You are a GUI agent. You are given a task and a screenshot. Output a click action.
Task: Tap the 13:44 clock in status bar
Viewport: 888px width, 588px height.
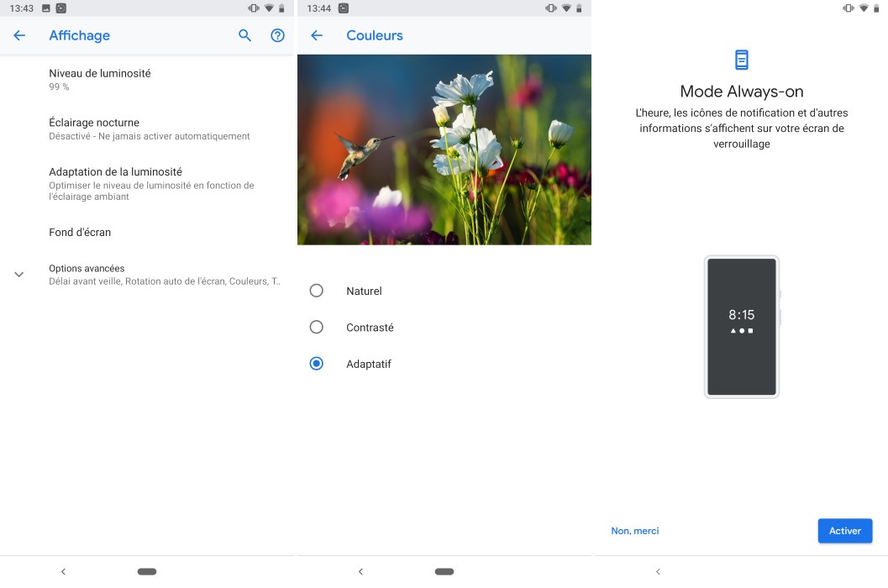click(x=319, y=8)
